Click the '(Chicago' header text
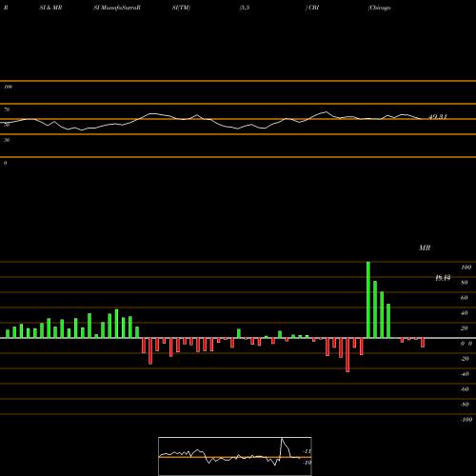Viewport: 476px width, 476px height. (380, 8)
